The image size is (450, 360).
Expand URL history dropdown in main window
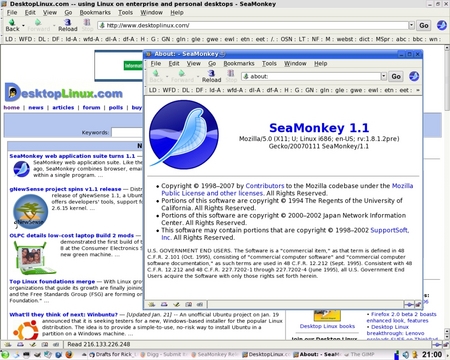point(411,25)
